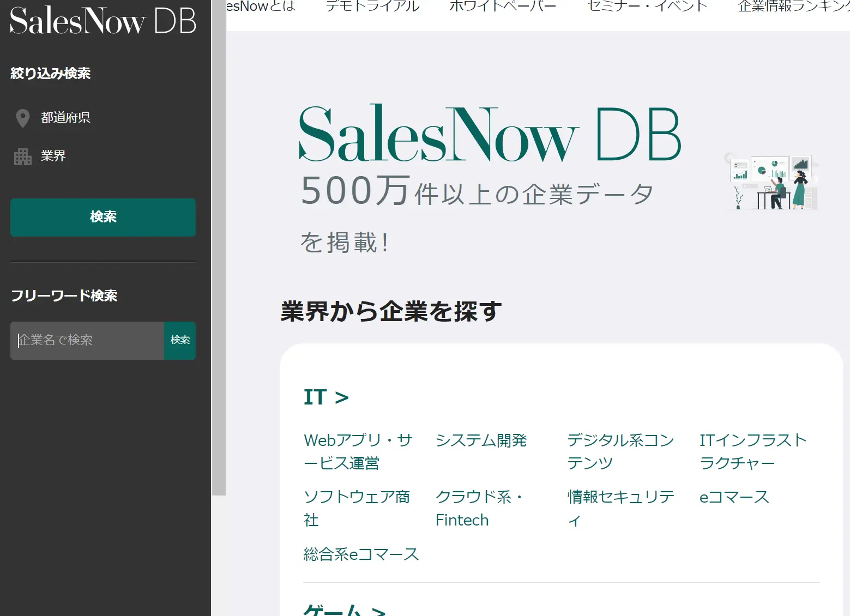The height and width of the screenshot is (616, 850).
Task: Open the SalesNowとは menu item
Action: [x=261, y=6]
